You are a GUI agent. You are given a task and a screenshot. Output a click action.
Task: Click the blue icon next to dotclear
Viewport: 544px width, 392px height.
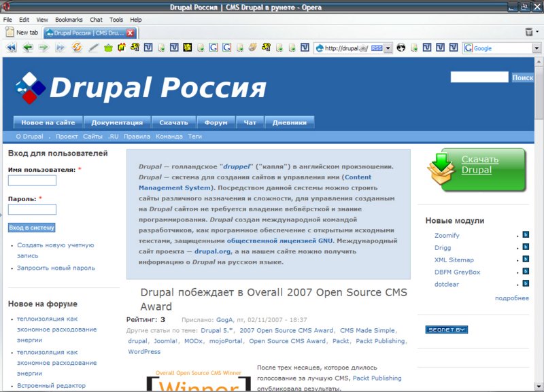tap(526, 283)
